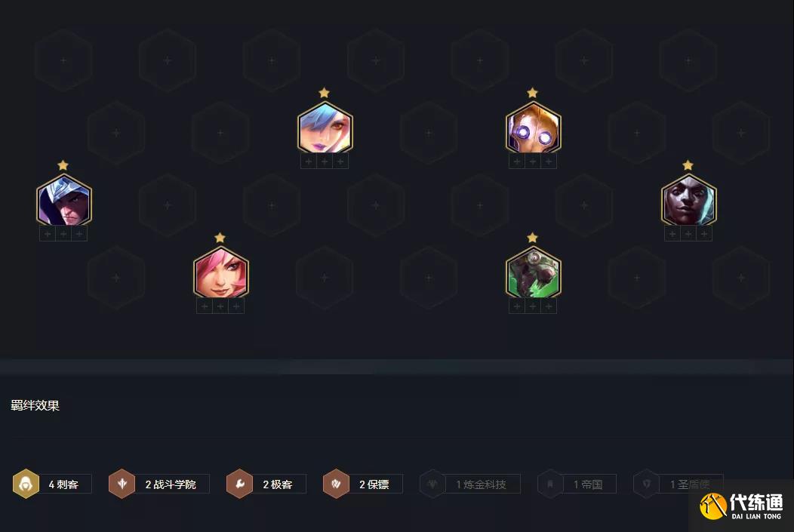Open the 4 刺客 trait label
The image size is (794, 532).
pyautogui.click(x=64, y=484)
